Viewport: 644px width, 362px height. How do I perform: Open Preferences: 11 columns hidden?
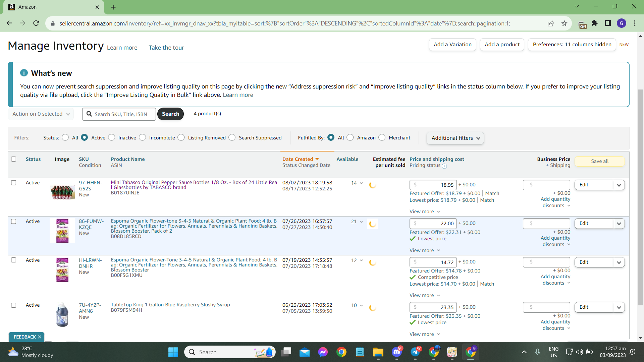tap(572, 45)
